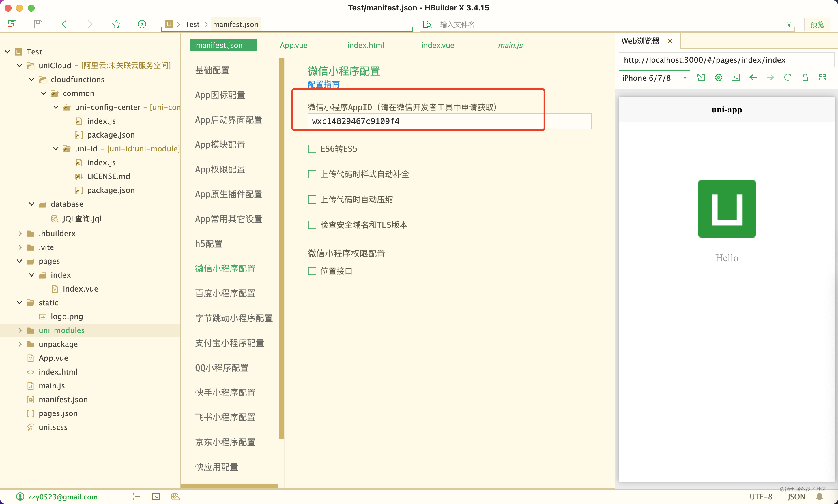Viewport: 838px width, 504px height.
Task: Collapse the static folder
Action: tap(20, 303)
